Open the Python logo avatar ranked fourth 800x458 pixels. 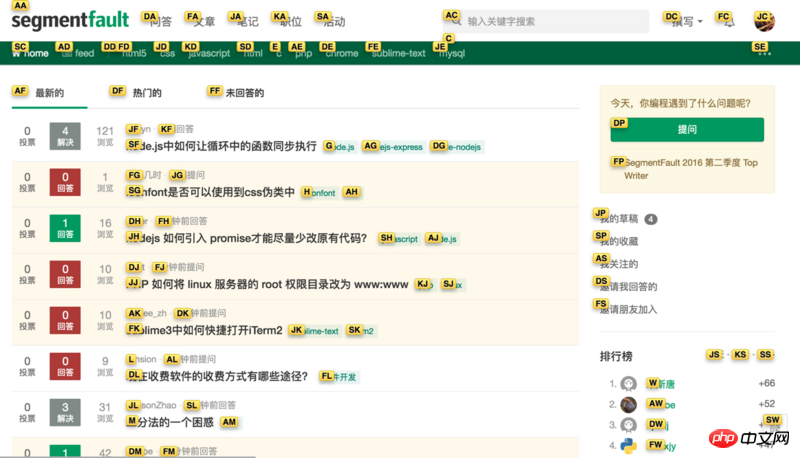629,446
